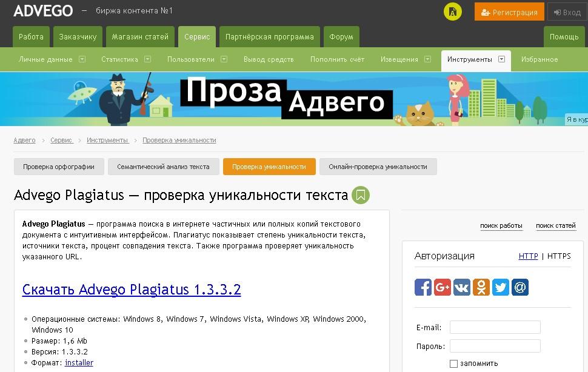Select Избранное menu item
588x372 pixels.
pyautogui.click(x=540, y=59)
